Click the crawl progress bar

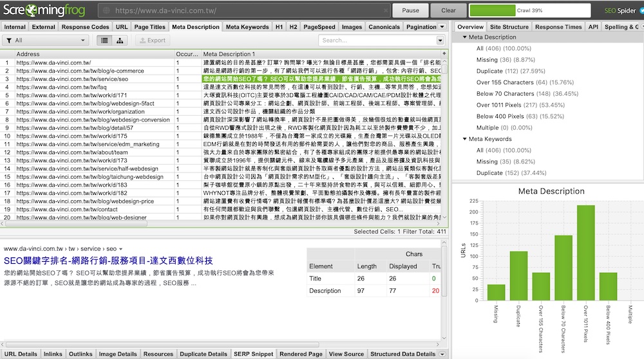pyautogui.click(x=530, y=10)
